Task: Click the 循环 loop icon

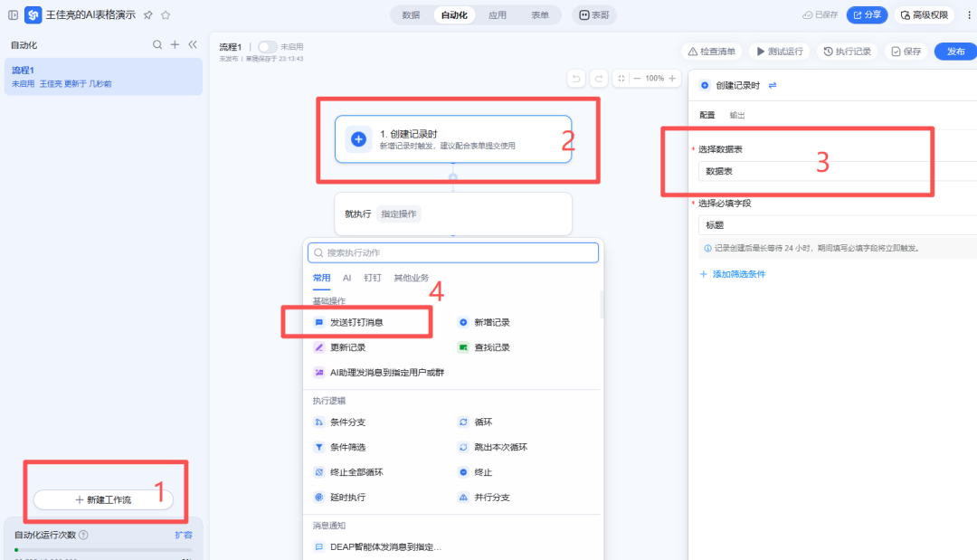Action: point(463,422)
